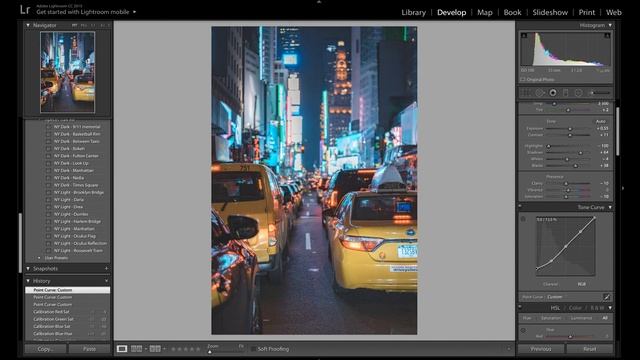The image size is (640, 360).
Task: Collapse the Histogram panel
Action: (610, 25)
